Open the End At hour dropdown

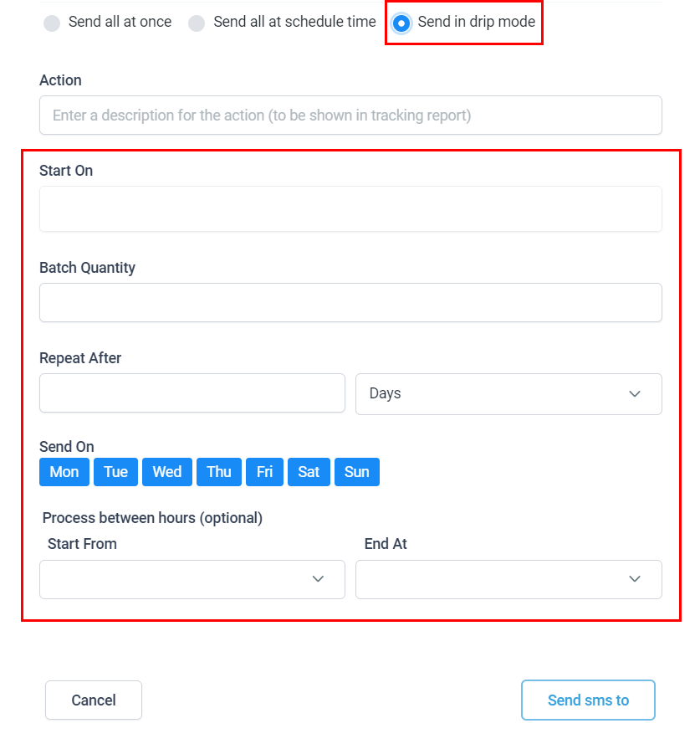pyautogui.click(x=508, y=579)
